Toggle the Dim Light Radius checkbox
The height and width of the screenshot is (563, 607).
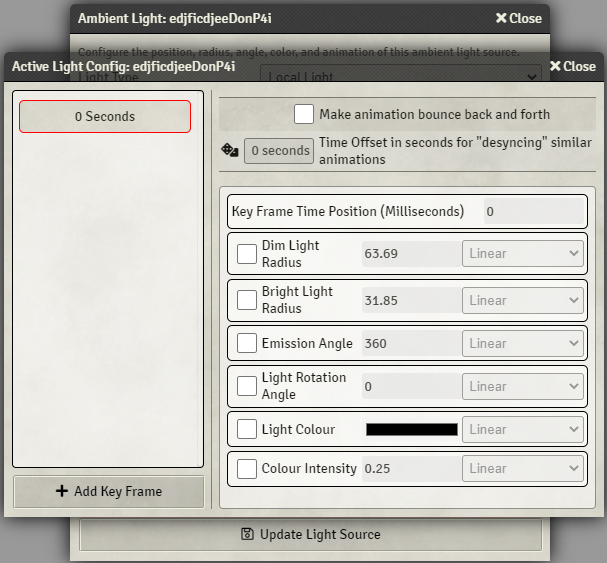(247, 254)
